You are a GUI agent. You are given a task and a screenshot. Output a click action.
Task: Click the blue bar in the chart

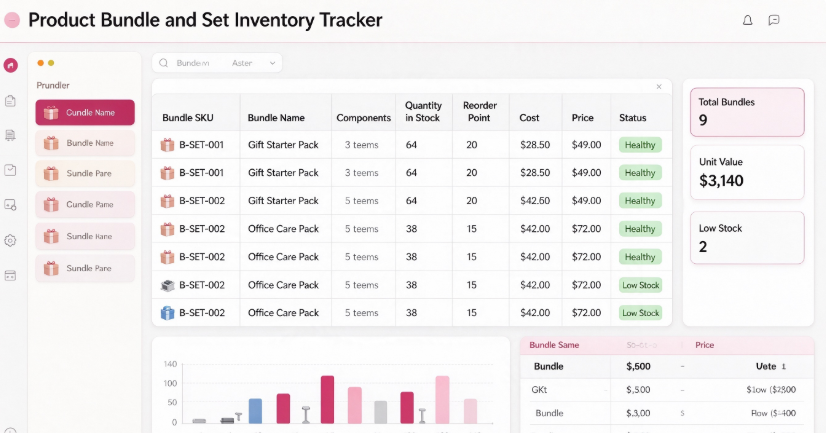coord(255,411)
